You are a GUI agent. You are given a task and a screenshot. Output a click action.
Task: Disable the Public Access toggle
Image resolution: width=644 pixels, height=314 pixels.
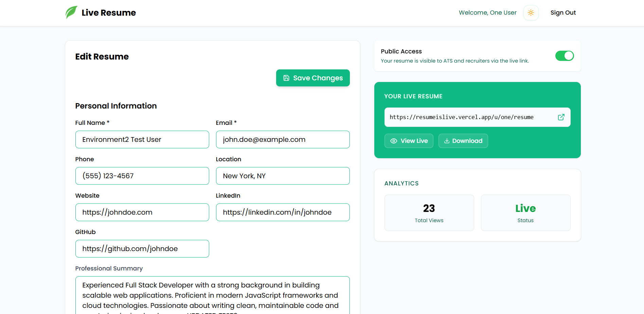click(565, 55)
